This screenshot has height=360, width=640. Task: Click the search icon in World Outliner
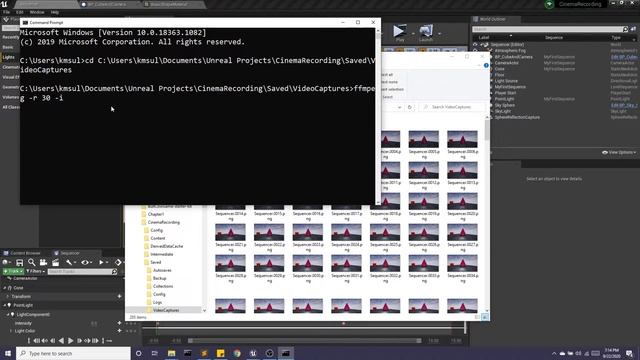(x=625, y=29)
